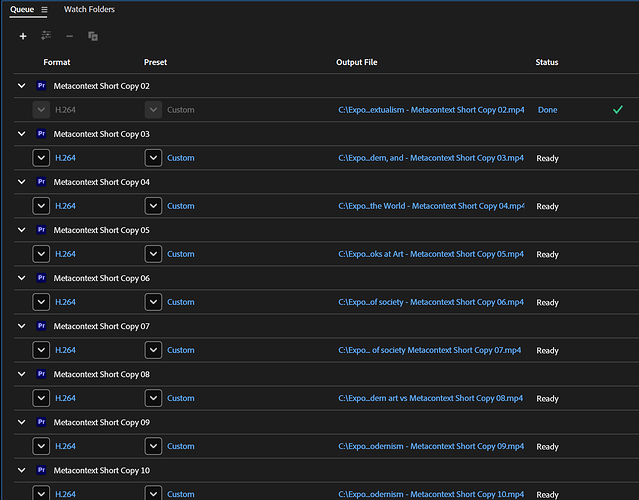Select the Metacontext Short Copy 09 source row
This screenshot has width=639, height=500.
(x=326, y=422)
